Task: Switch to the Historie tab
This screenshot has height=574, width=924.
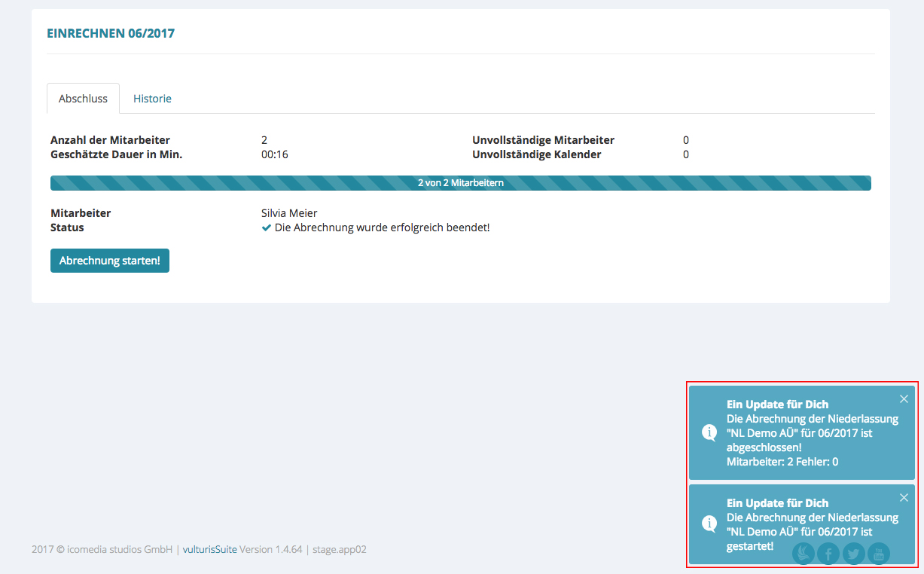Action: tap(152, 99)
